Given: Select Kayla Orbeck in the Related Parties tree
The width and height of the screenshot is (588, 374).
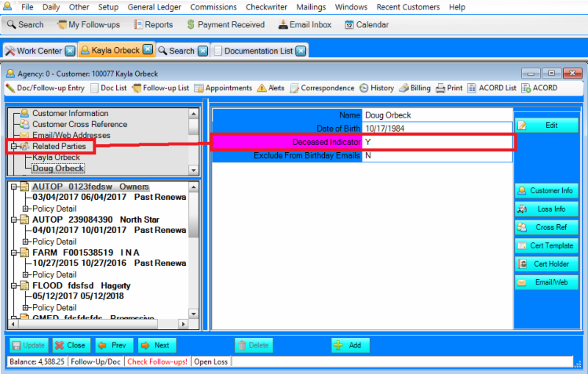Looking at the screenshot, I should 56,158.
